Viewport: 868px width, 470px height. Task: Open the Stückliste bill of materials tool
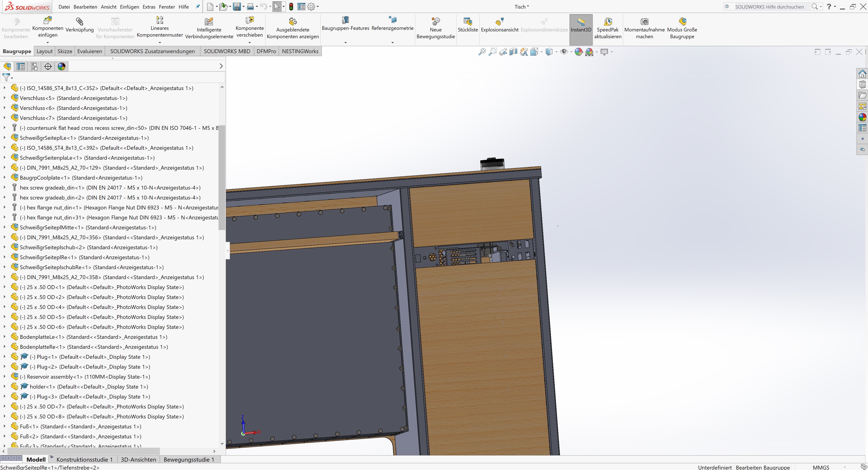[x=468, y=22]
